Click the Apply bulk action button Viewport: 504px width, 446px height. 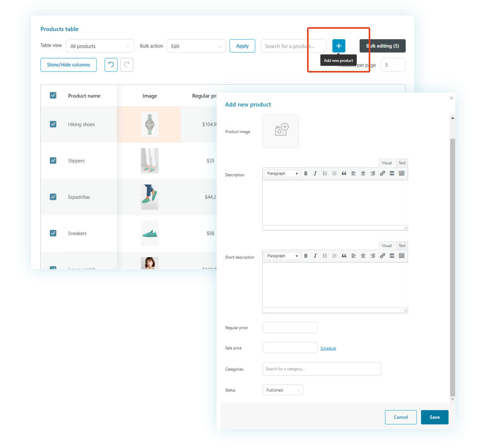point(242,46)
